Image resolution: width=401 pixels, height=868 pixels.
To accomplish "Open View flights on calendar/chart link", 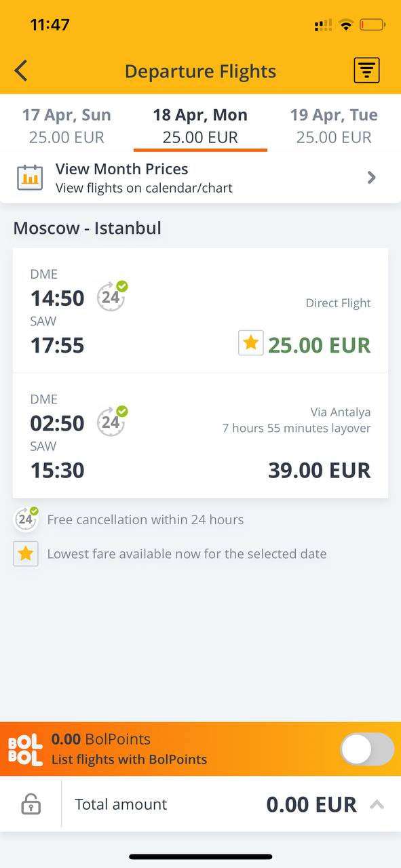I will click(x=144, y=188).
